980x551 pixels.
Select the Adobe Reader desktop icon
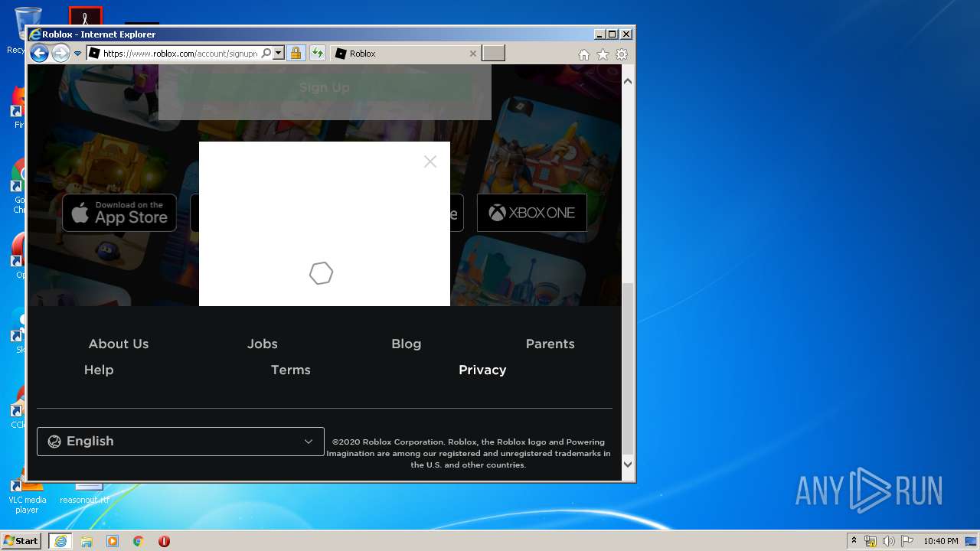tap(85, 16)
